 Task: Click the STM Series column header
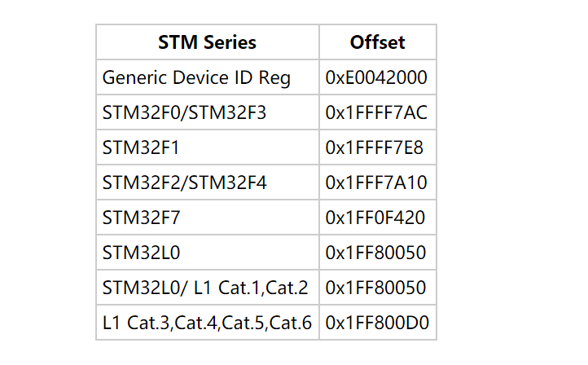point(208,42)
